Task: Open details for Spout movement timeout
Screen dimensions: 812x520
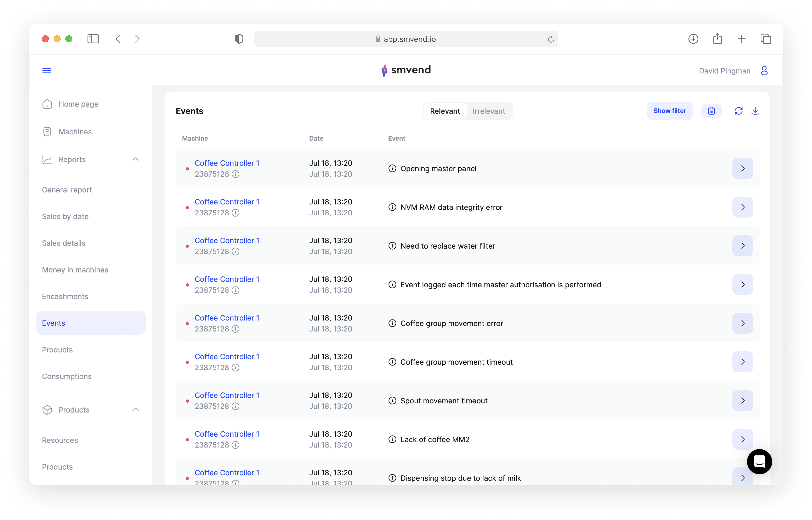Action: (742, 400)
